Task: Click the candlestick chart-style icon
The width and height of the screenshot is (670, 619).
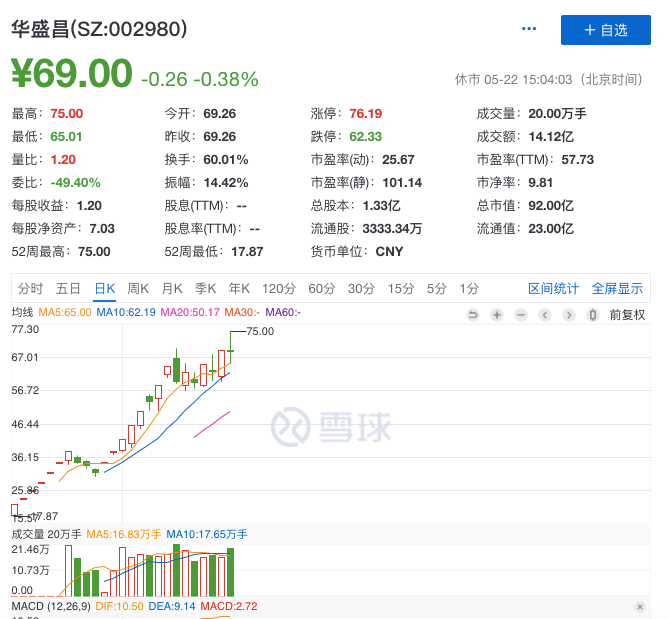Action: [x=593, y=315]
